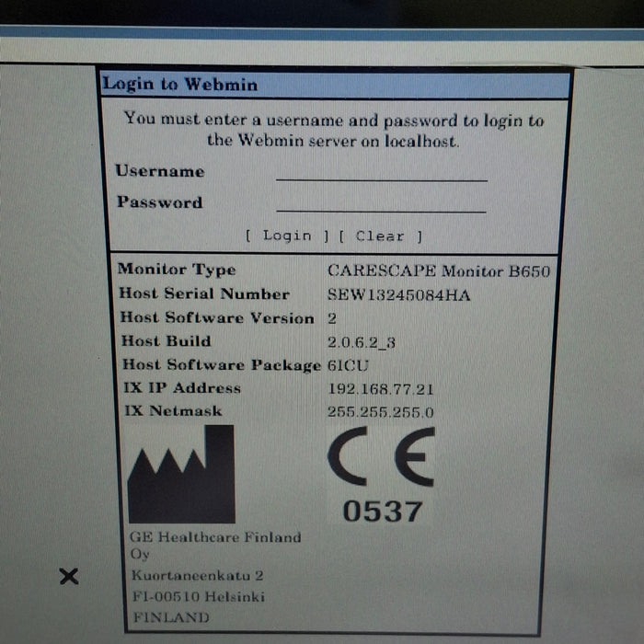
Task: Click the Username input field
Action: coord(382,172)
